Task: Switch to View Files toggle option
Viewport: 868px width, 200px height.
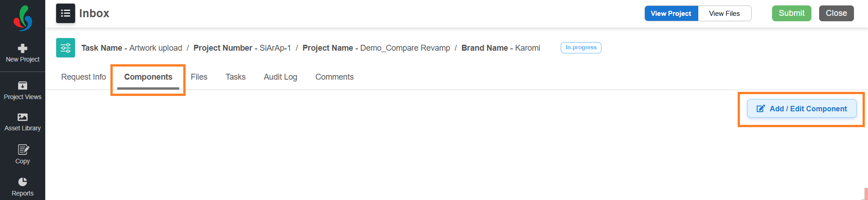Action: (x=724, y=14)
